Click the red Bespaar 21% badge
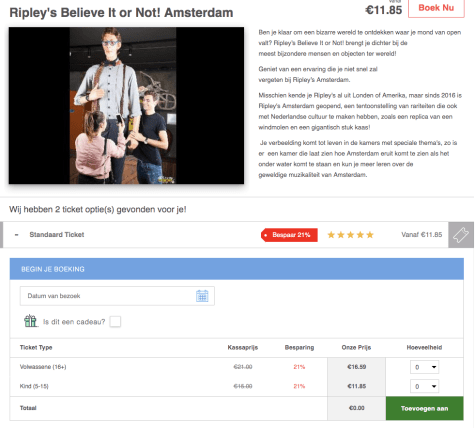Screen dimensions: 475x428 [x=289, y=235]
